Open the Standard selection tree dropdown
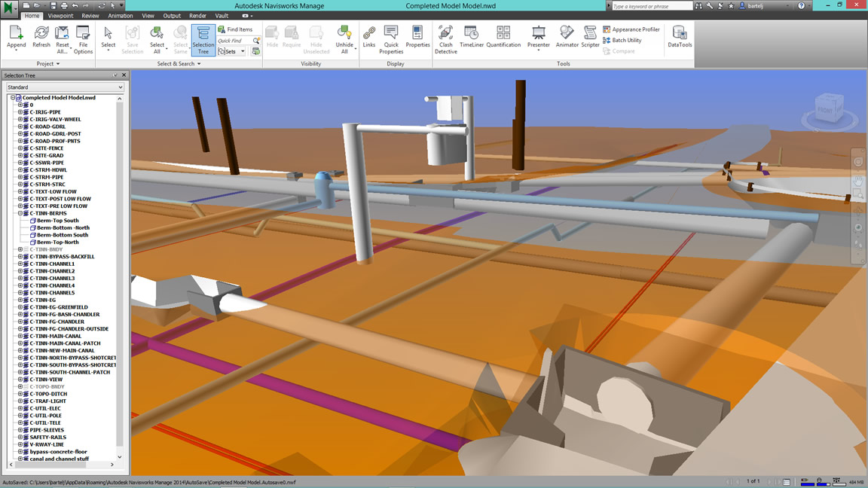 tap(65, 87)
